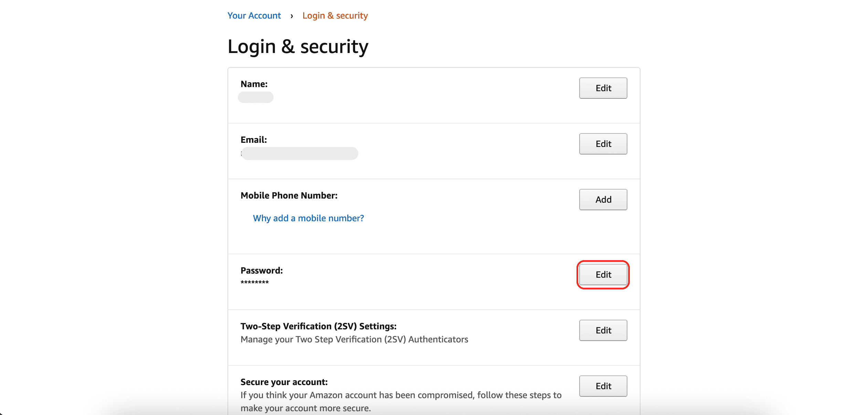Click 'Why add a mobile number?' link
The width and height of the screenshot is (868, 415).
coord(308,217)
